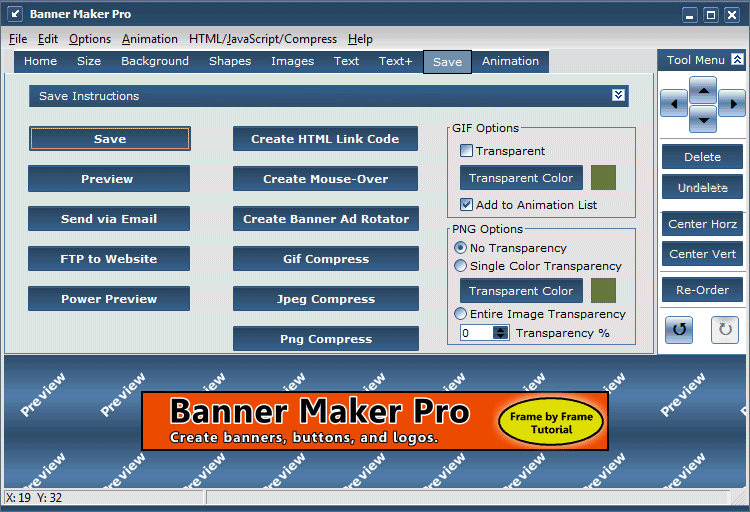Open the Help menu
Image resolution: width=750 pixels, height=512 pixels.
360,39
